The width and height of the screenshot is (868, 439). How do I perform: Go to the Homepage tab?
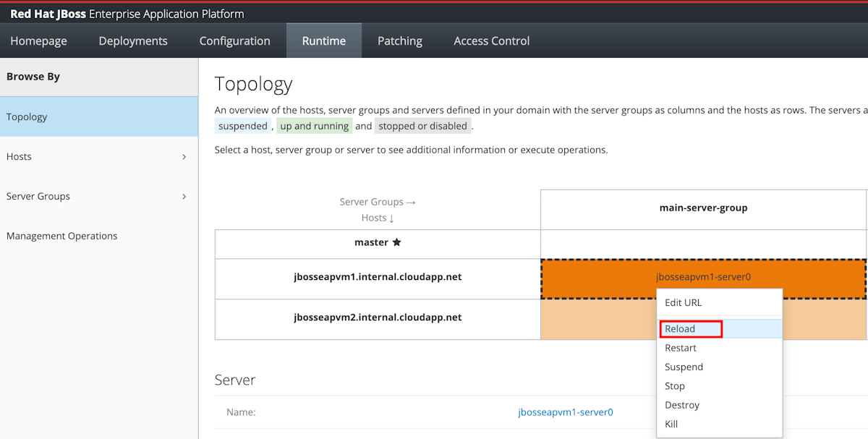[38, 41]
